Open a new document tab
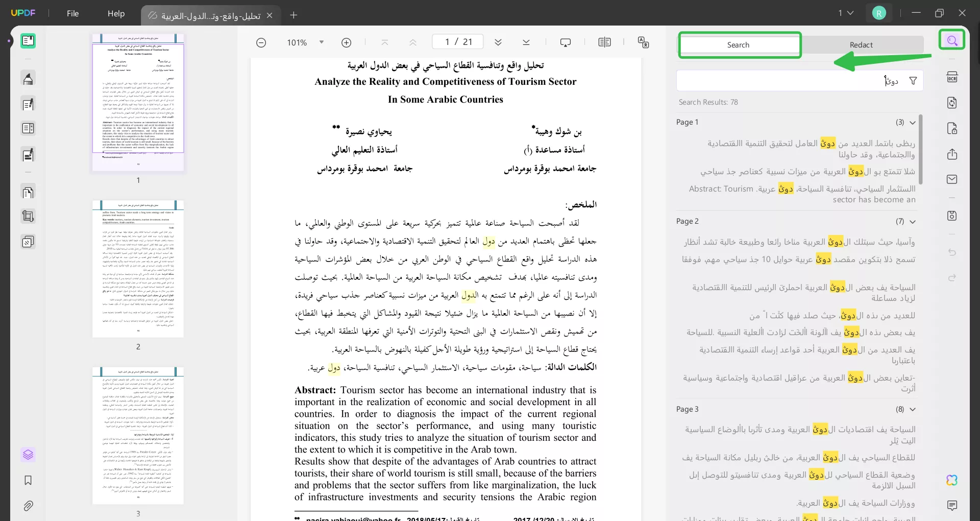Image resolution: width=980 pixels, height=521 pixels. click(293, 15)
